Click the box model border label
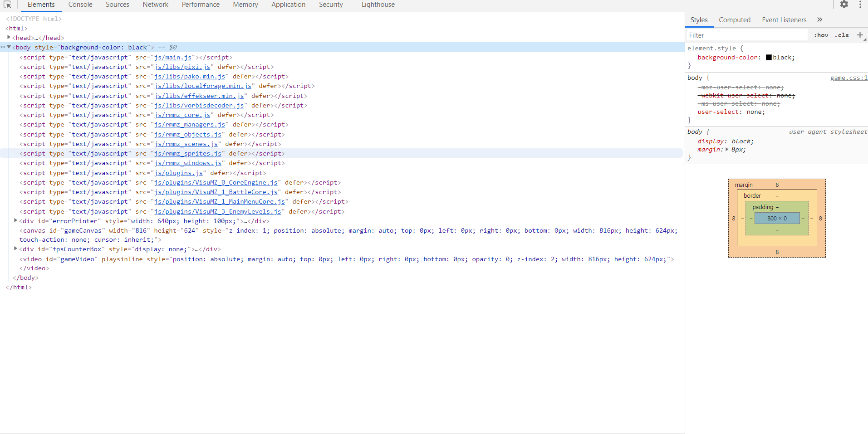 click(x=752, y=196)
